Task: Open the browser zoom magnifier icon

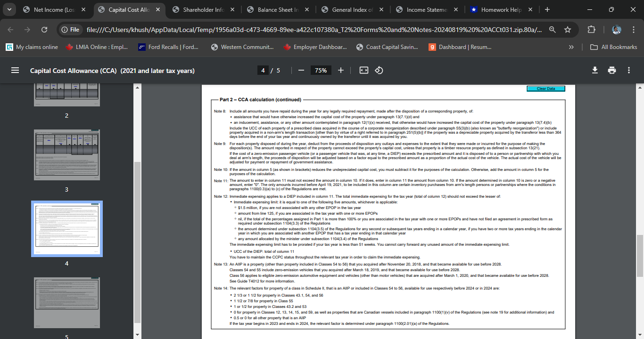Action: [552, 30]
